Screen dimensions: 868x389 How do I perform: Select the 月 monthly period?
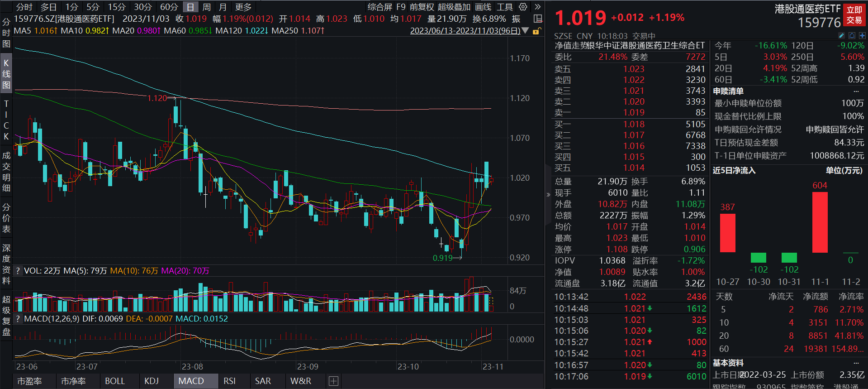click(223, 7)
